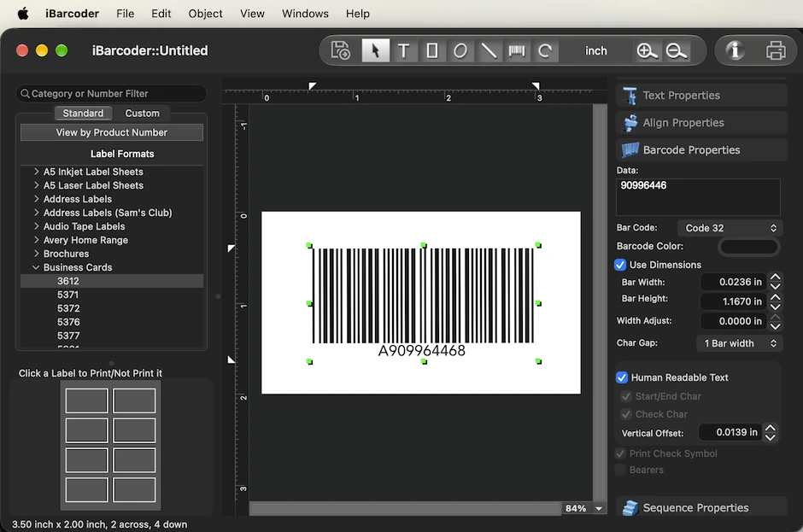The image size is (803, 532).
Task: Select the Barcode tool
Action: [517, 50]
